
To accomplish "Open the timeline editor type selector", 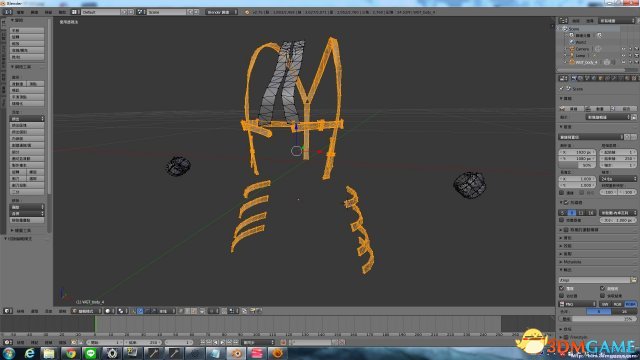I will [8, 342].
